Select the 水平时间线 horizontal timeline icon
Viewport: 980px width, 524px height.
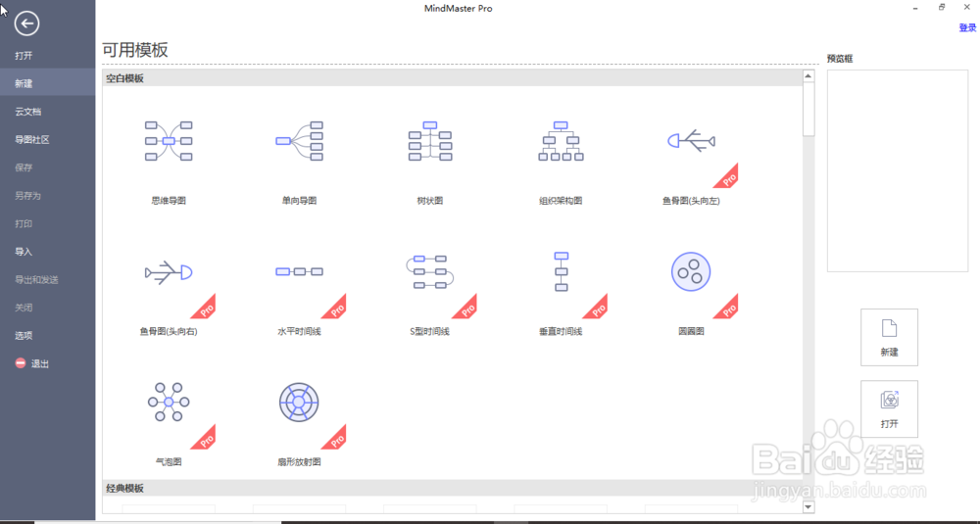click(x=299, y=271)
